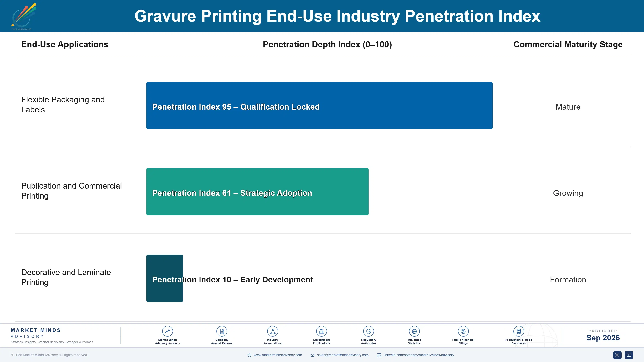Click the 'Growing' maturity stage text
The width and height of the screenshot is (644, 362).
point(568,193)
